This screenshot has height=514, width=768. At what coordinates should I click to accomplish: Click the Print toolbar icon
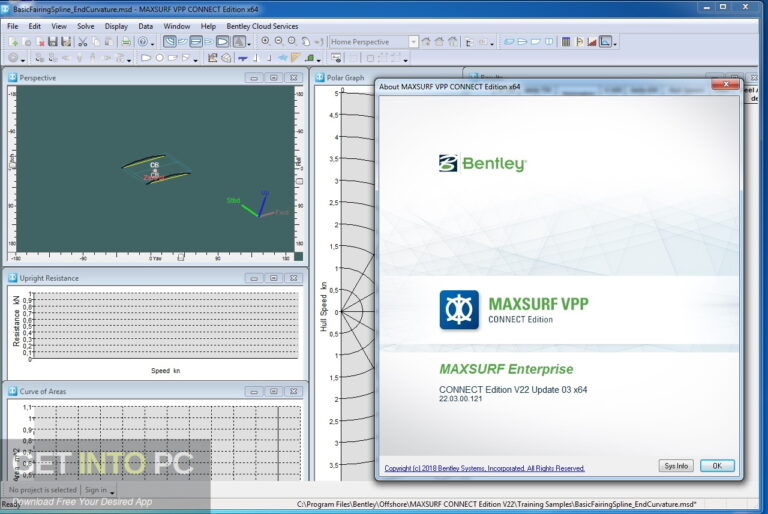pos(126,42)
